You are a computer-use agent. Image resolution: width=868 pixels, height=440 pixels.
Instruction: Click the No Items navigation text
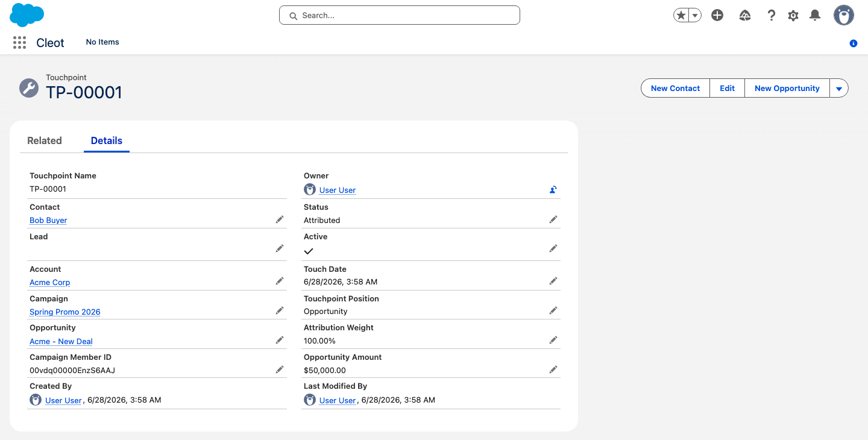point(102,42)
